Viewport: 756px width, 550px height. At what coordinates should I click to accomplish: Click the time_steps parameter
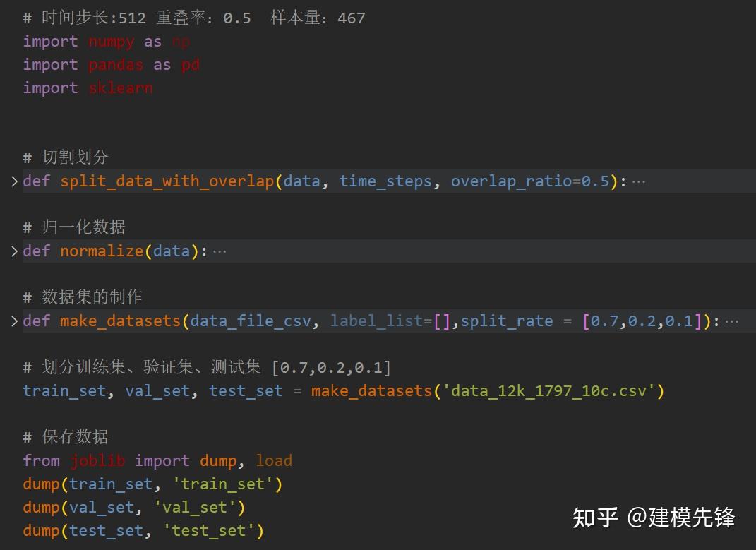[x=385, y=181]
